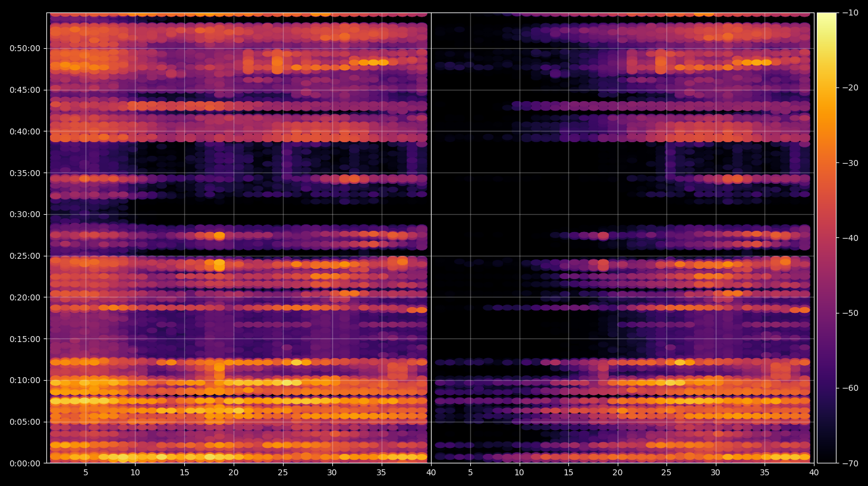
Task: Select the 0:35:00 time tick label
Action: tap(25, 173)
